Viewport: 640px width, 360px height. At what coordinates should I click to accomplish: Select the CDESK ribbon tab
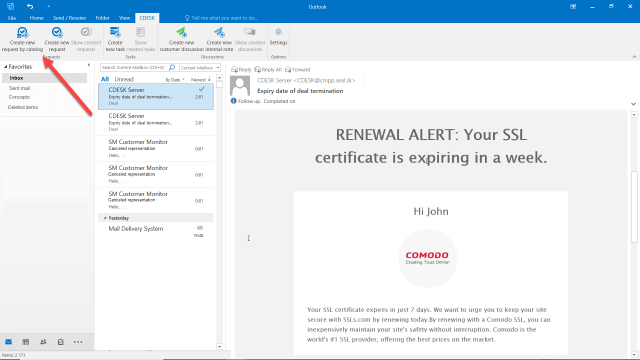click(147, 18)
